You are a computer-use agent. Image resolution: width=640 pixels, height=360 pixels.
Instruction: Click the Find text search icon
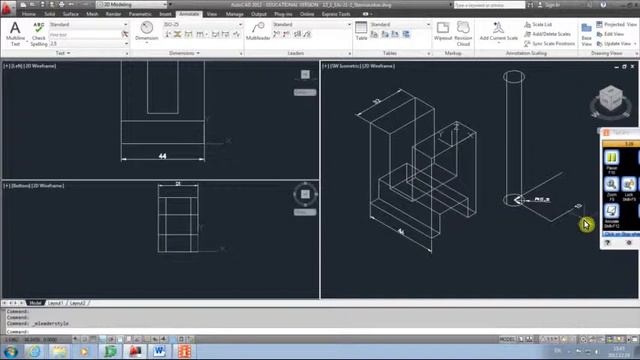click(x=125, y=35)
